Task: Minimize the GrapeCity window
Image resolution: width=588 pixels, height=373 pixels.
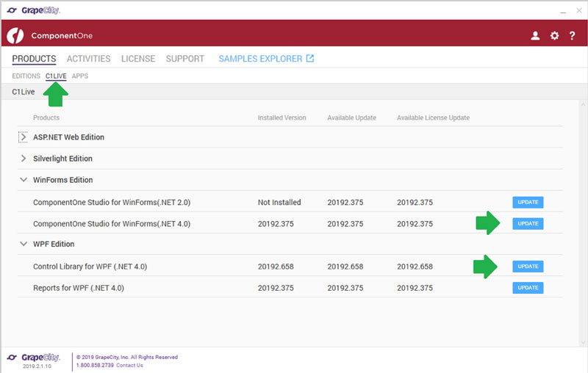Action: click(x=563, y=11)
